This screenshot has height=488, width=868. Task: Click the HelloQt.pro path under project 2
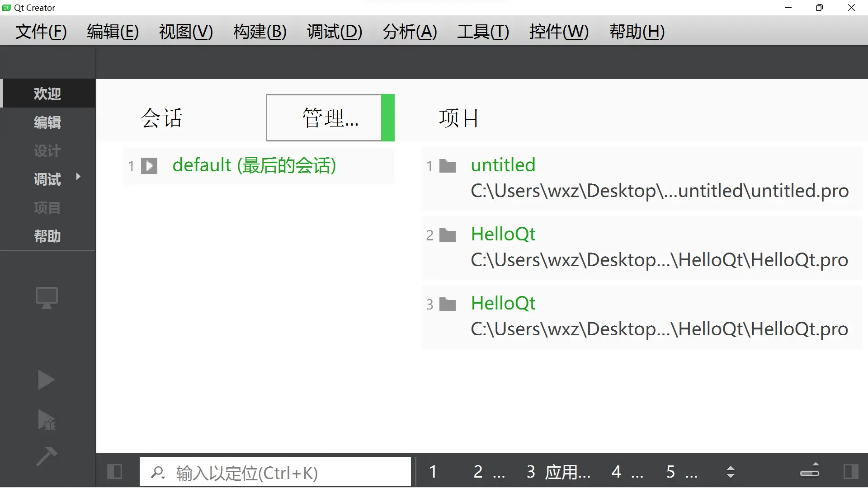coord(659,260)
